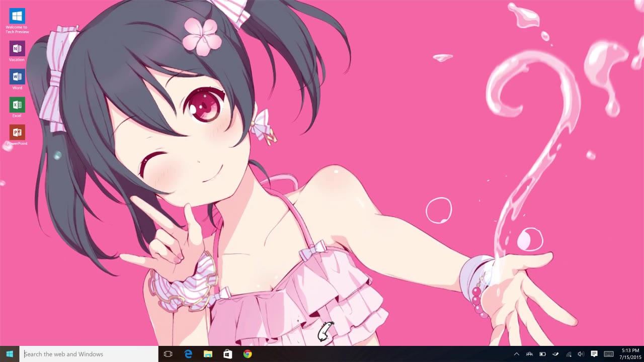
Task: Click the horn-shaped tray icon
Action: [x=555, y=354]
